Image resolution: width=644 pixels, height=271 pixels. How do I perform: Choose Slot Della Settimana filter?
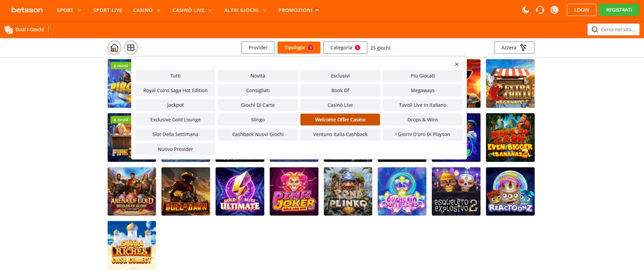pos(175,134)
